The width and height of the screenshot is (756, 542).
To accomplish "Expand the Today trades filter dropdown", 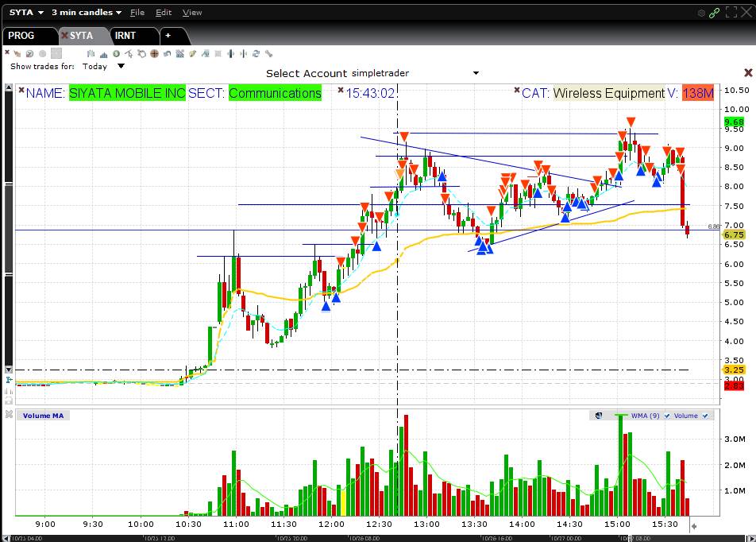I will pos(119,66).
